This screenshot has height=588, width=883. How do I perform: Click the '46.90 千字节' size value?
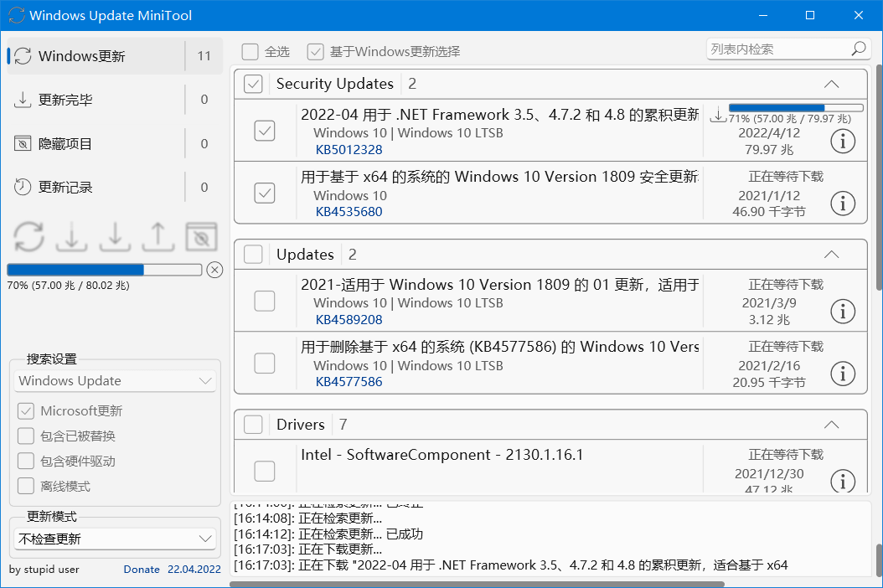tap(769, 212)
